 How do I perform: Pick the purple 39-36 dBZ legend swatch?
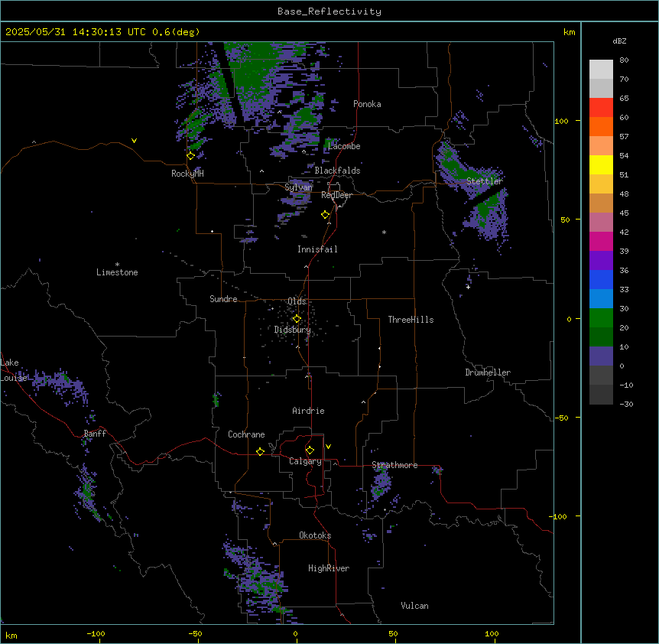[601, 261]
